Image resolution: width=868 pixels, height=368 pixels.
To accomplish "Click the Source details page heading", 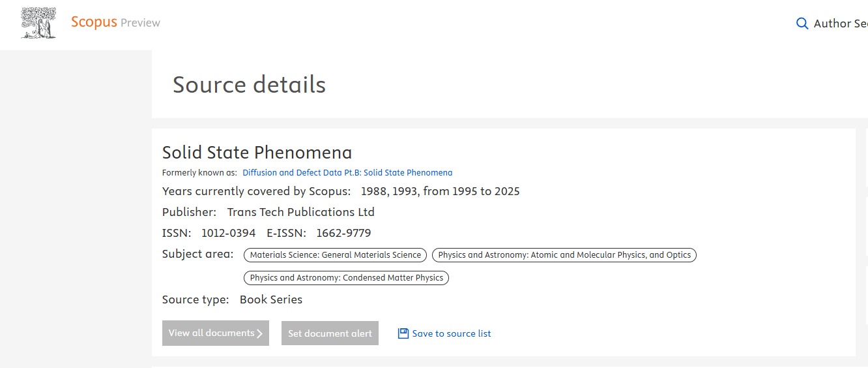I will point(249,85).
